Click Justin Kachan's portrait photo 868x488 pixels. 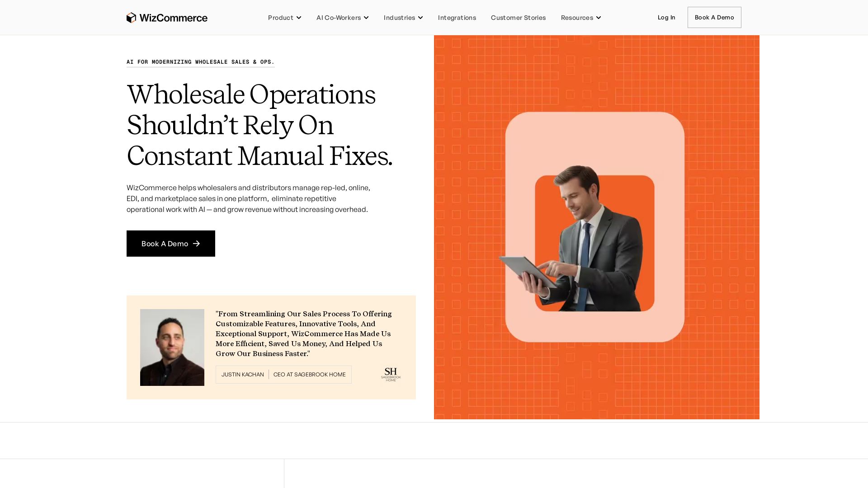click(x=172, y=347)
